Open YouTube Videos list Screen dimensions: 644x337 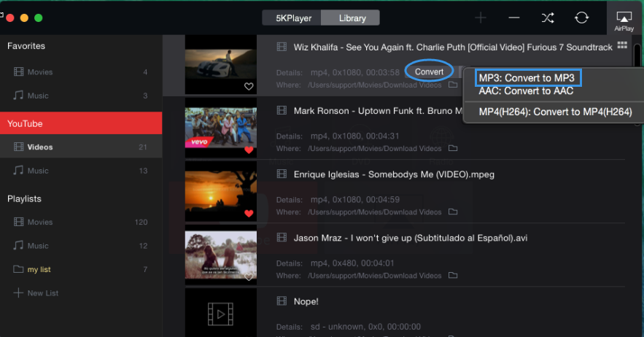81,147
